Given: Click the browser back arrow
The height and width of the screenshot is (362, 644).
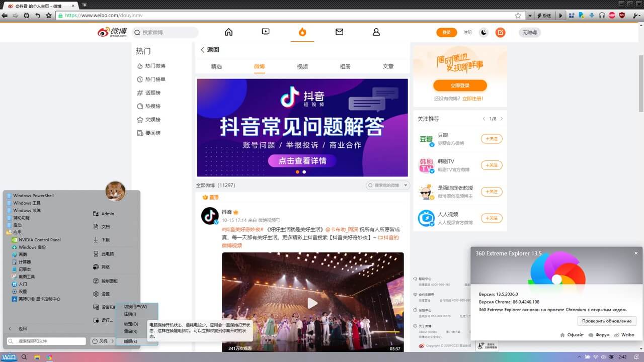Looking at the screenshot, I should [x=5, y=16].
